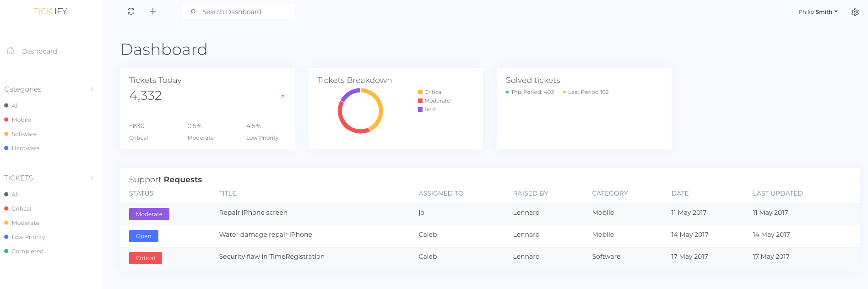Open the settings gear icon
868x289 pixels.
pos(855,12)
